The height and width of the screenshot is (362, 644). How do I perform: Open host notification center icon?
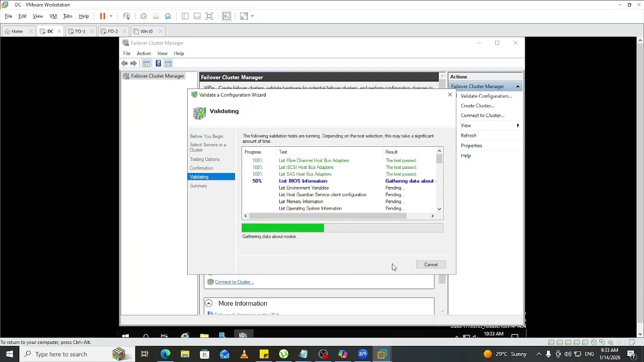[x=631, y=354]
